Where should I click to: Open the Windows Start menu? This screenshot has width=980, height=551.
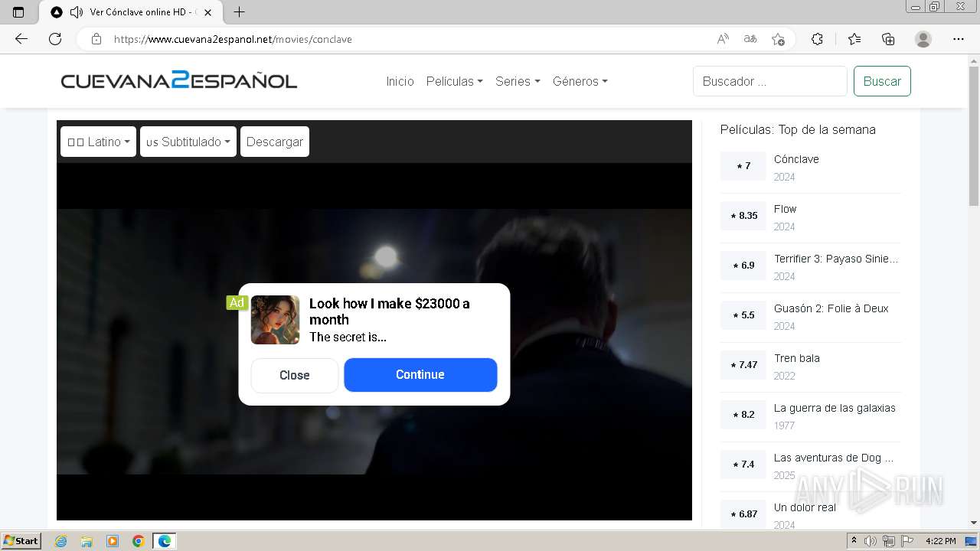coord(21,541)
